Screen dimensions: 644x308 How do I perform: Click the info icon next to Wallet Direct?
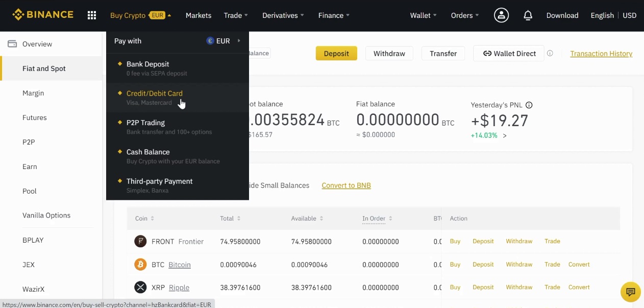550,53
